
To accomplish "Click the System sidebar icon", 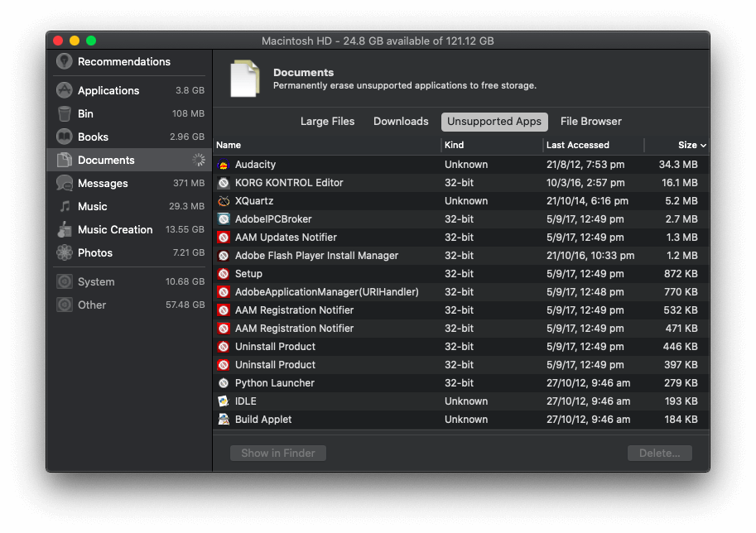I will [64, 281].
